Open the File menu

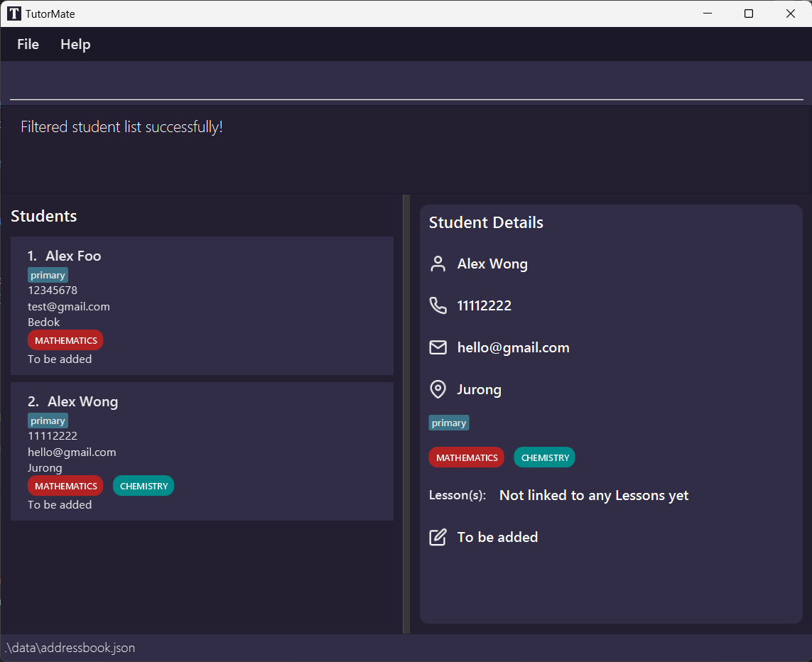point(28,45)
